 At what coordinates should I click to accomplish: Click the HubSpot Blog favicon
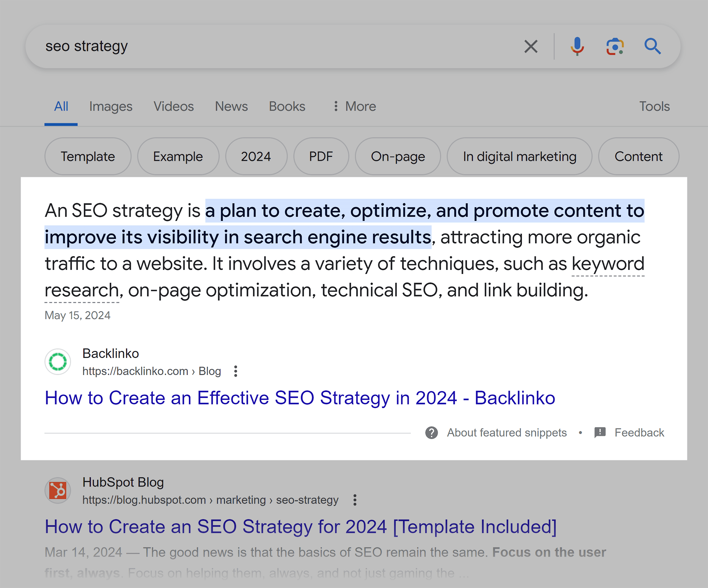coord(58,491)
